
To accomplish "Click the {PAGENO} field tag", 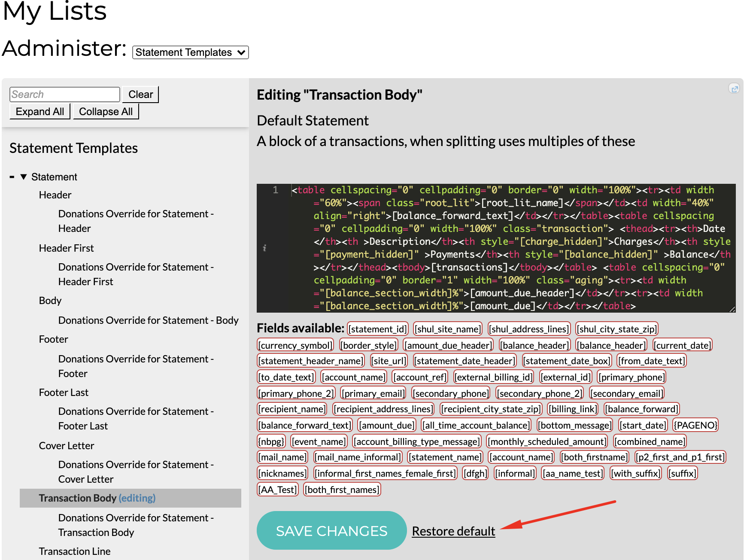I will (695, 425).
